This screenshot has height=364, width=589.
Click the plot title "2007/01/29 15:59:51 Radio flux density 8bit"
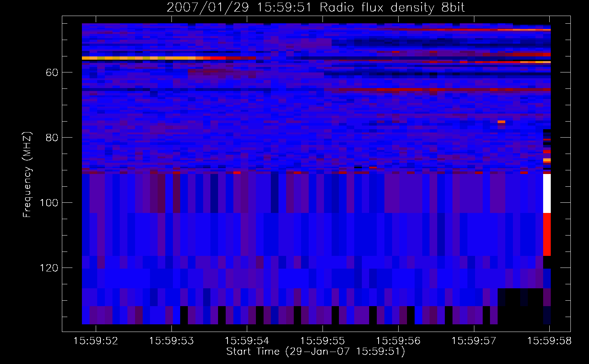click(316, 7)
